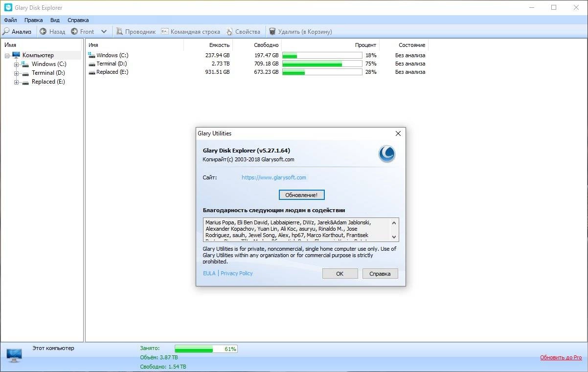Viewport: 588px width, 372px height.
Task: Open the dropdown arrow next to Front
Action: point(104,31)
